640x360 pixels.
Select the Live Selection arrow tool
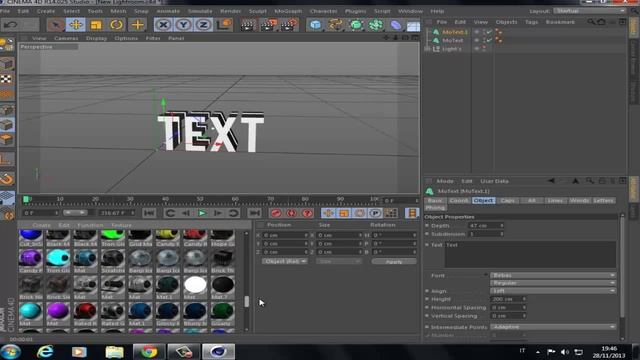(56, 25)
